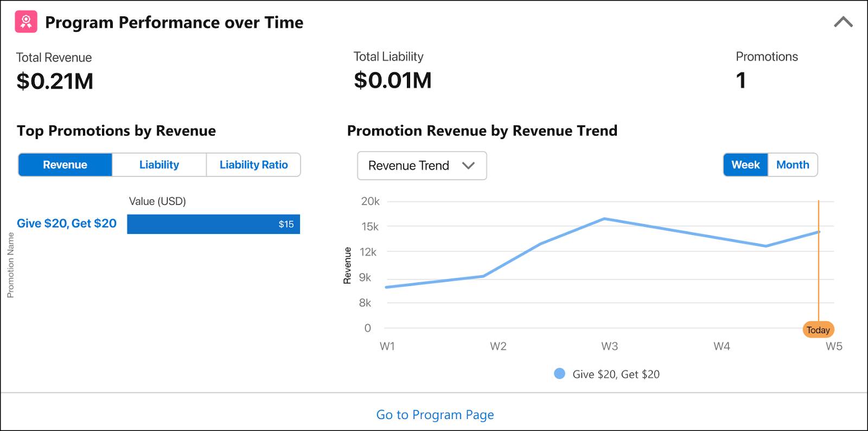Click the W4 axis label

pos(722,346)
